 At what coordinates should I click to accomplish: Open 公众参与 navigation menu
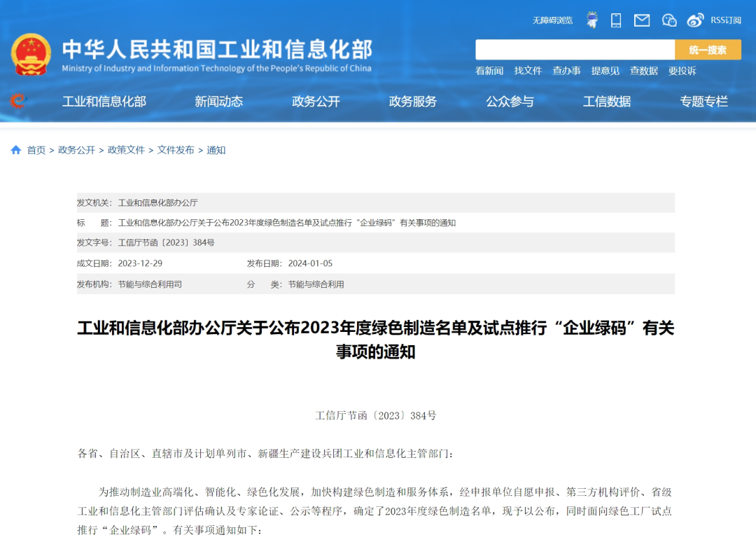[510, 102]
